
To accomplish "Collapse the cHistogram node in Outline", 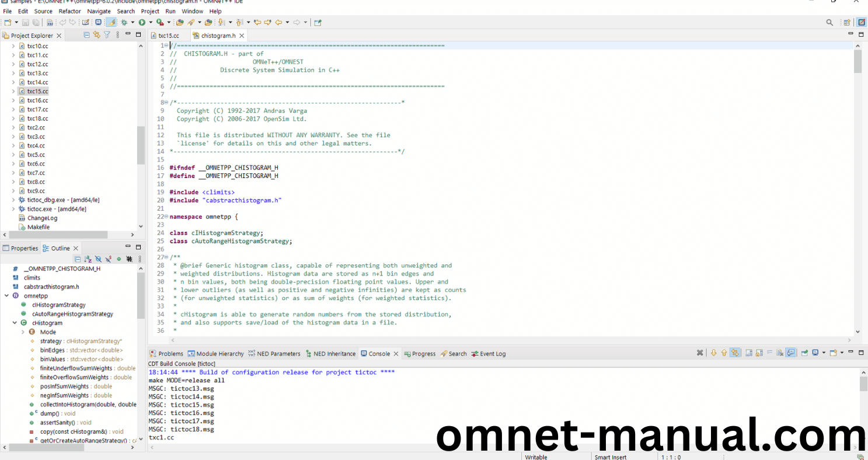I will pos(15,323).
